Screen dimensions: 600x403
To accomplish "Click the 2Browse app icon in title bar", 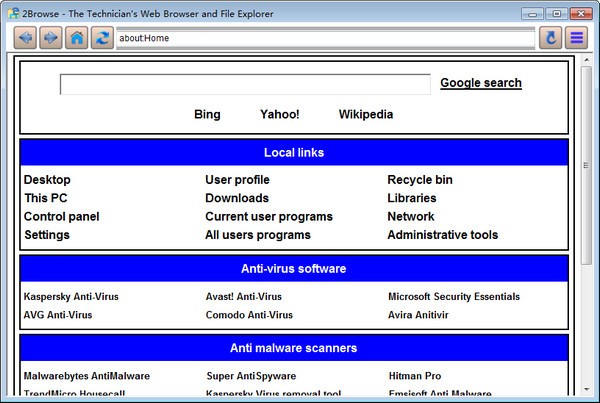I will coord(11,13).
